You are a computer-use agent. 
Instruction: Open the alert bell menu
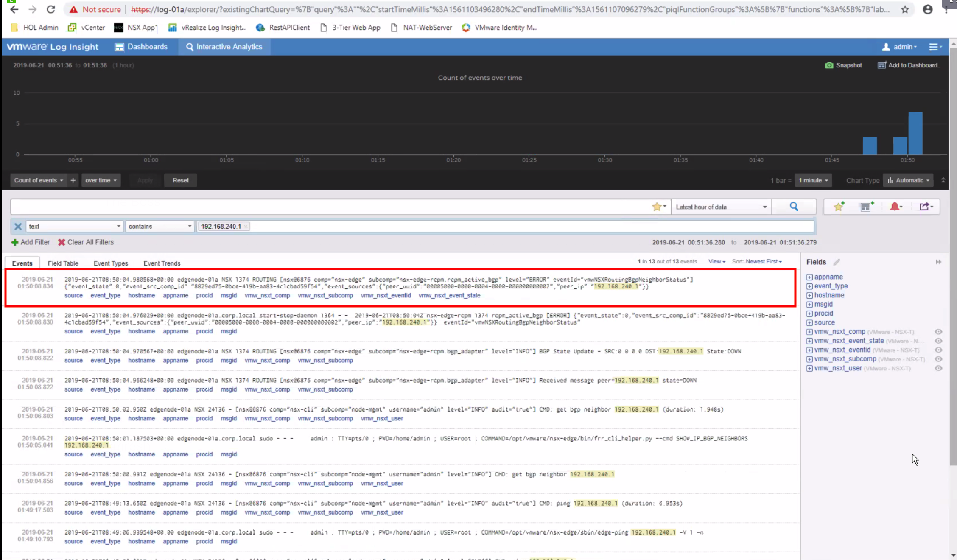(x=896, y=207)
